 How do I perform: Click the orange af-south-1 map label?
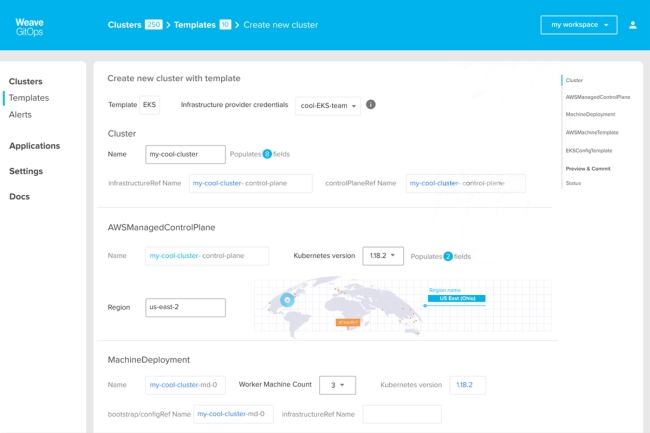point(347,322)
